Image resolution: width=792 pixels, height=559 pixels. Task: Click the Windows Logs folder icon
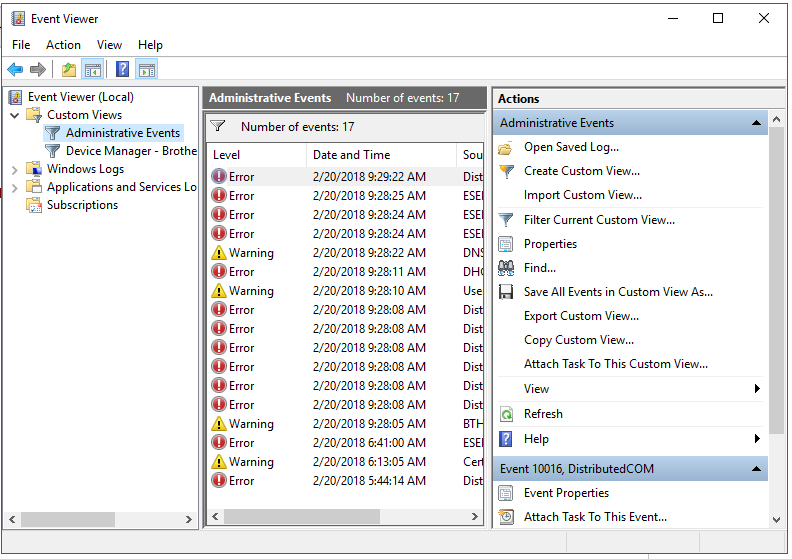[x=34, y=169]
